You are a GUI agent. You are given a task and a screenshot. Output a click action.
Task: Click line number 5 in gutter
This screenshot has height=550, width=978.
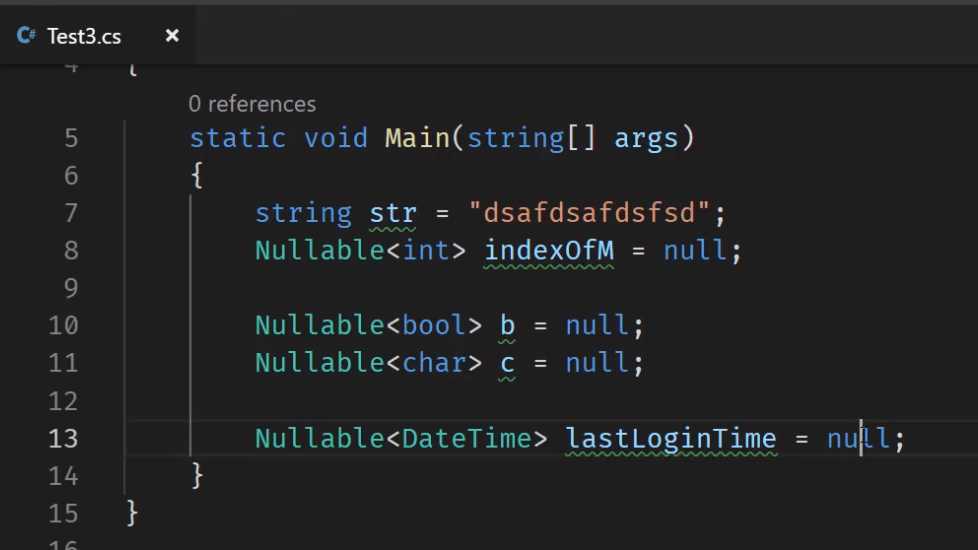click(71, 138)
